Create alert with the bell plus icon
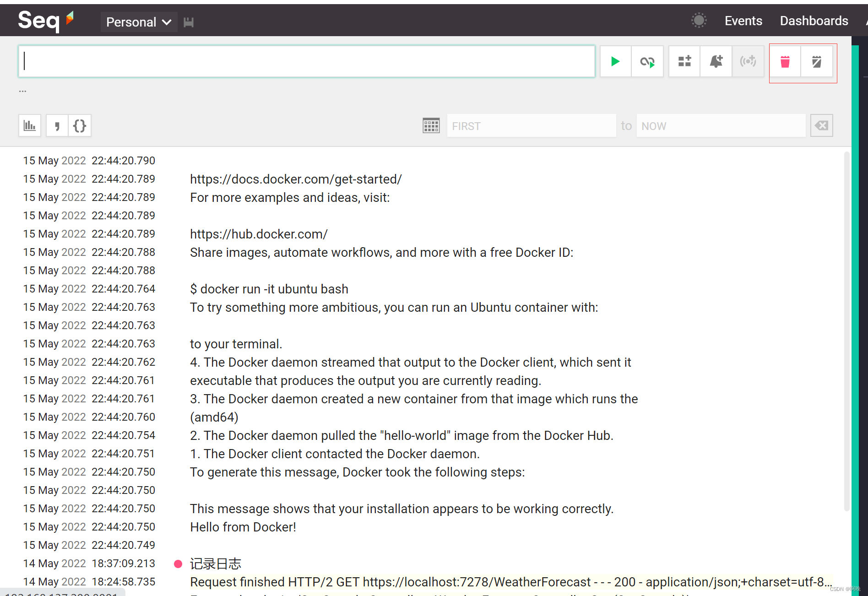 pyautogui.click(x=716, y=61)
